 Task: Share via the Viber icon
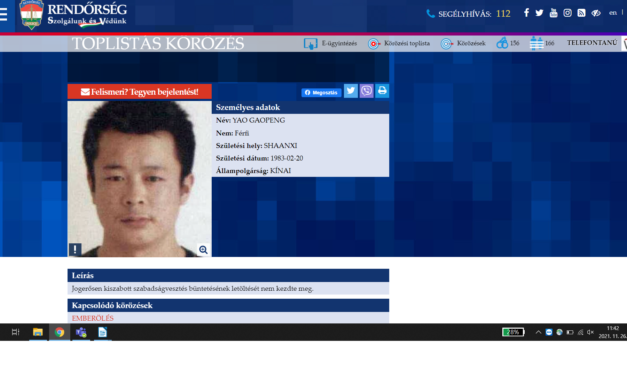pyautogui.click(x=366, y=91)
